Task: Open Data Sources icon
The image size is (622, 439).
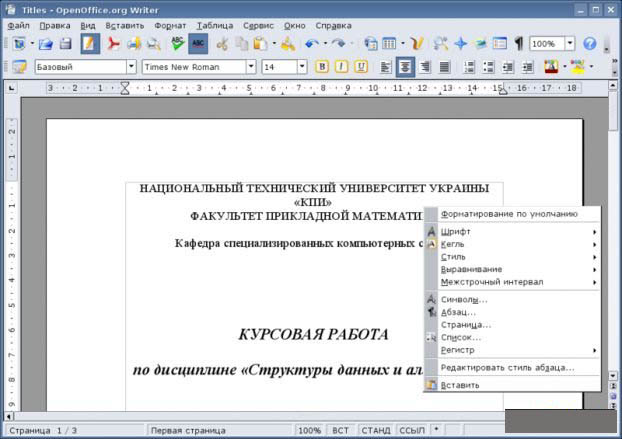Action: tap(499, 44)
